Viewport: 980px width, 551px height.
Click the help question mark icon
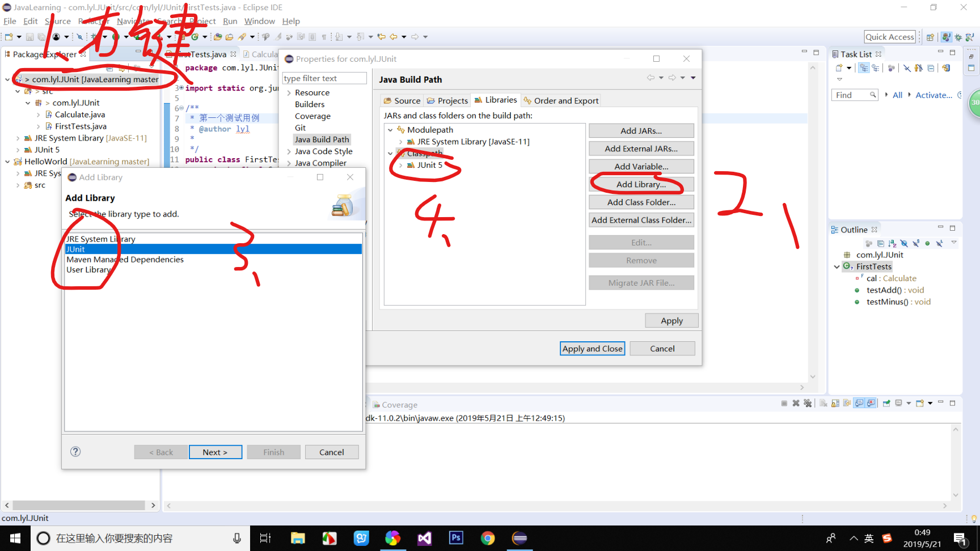[x=75, y=452]
